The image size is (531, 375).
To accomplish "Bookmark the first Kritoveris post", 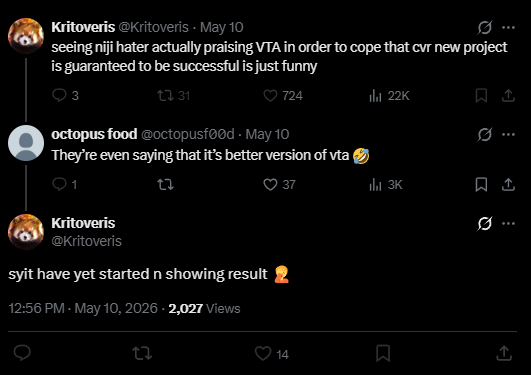I will (x=481, y=96).
